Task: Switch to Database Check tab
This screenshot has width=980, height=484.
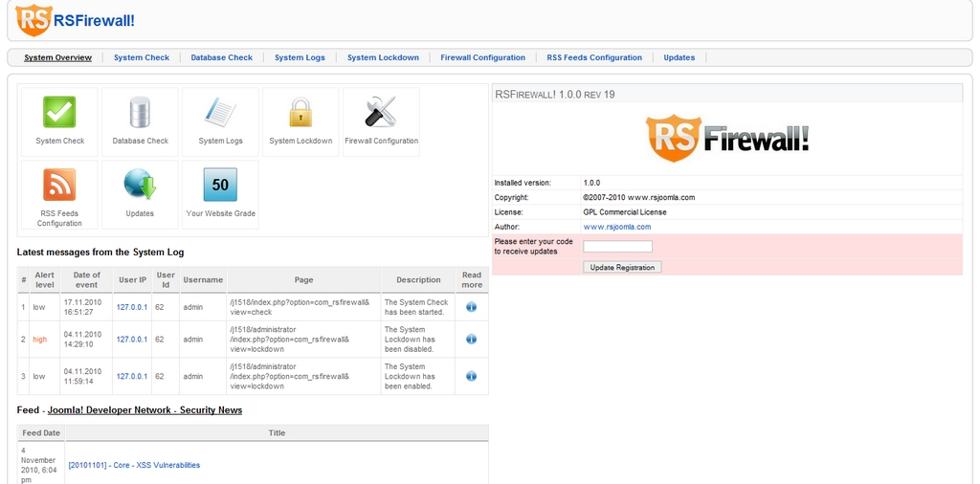Action: (x=222, y=57)
